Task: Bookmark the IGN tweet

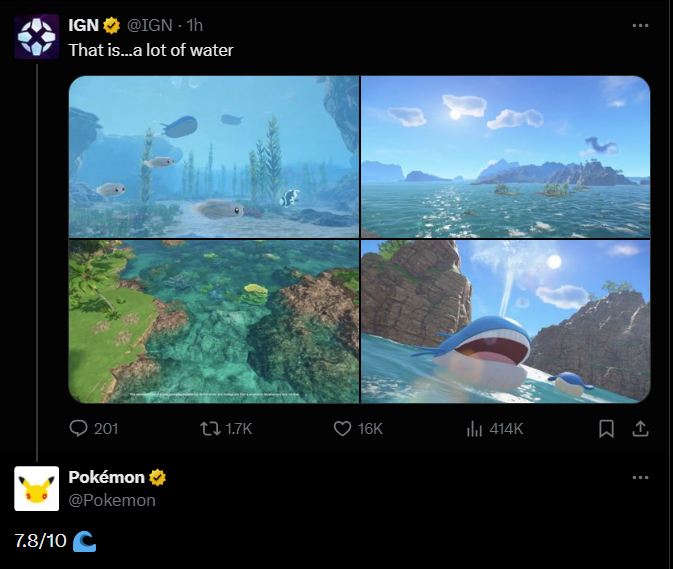Action: pos(606,428)
